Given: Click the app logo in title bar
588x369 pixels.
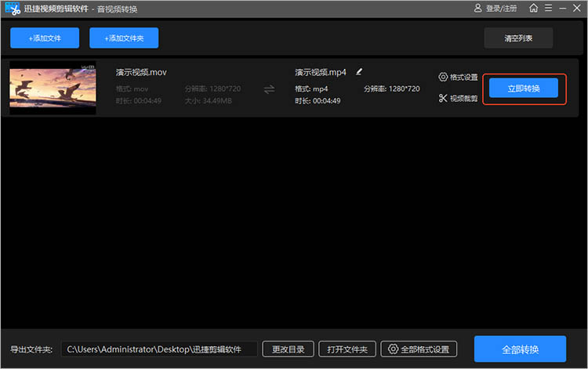Looking at the screenshot, I should point(13,9).
